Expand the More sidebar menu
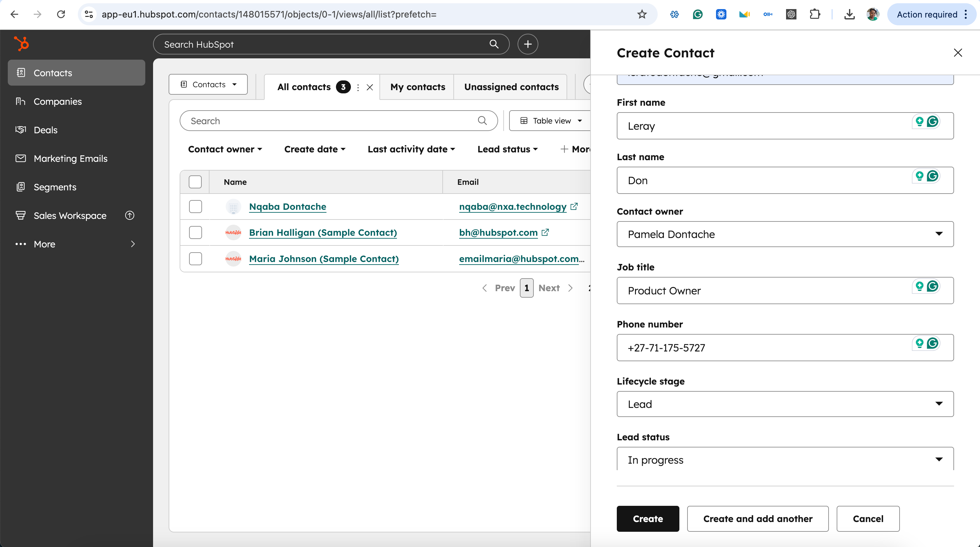 pyautogui.click(x=77, y=244)
